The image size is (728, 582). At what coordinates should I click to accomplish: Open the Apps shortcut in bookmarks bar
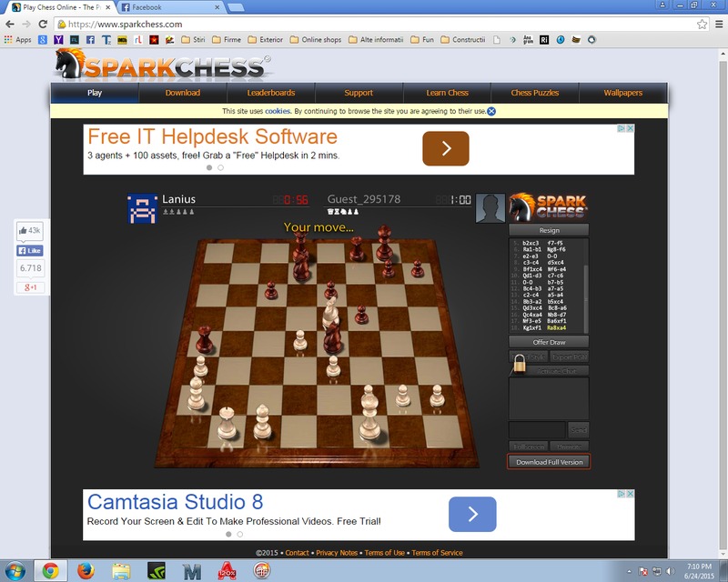tap(17, 40)
